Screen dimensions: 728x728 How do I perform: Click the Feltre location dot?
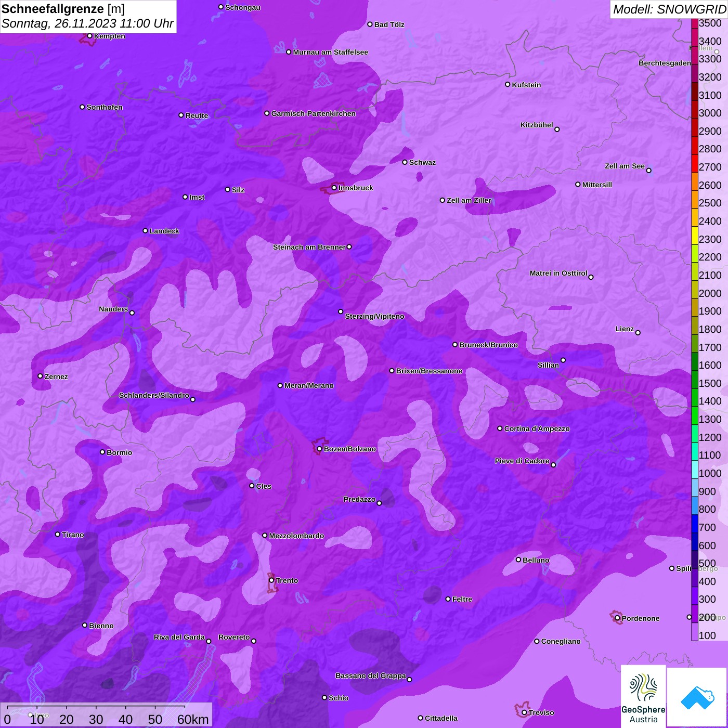pos(448,599)
